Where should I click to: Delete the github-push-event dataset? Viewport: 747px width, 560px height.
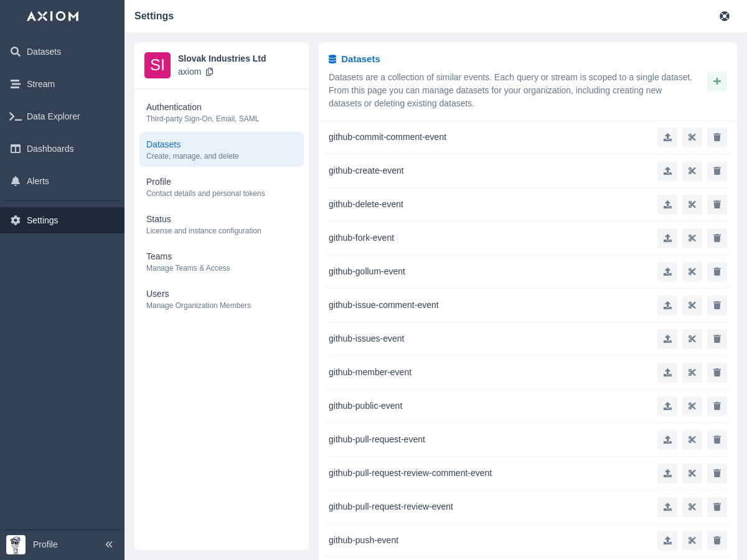(716, 541)
